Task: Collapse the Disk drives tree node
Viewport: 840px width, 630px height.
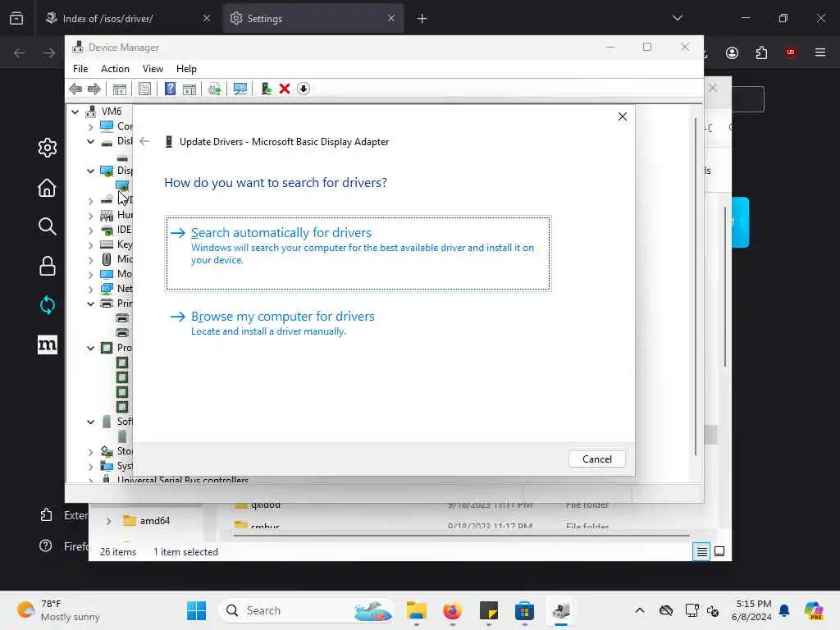Action: pyautogui.click(x=90, y=141)
